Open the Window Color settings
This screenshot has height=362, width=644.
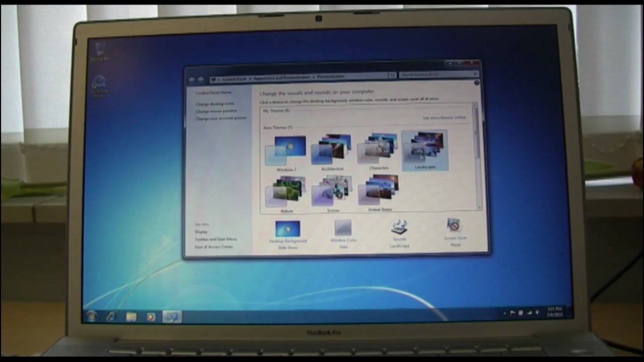tap(343, 228)
